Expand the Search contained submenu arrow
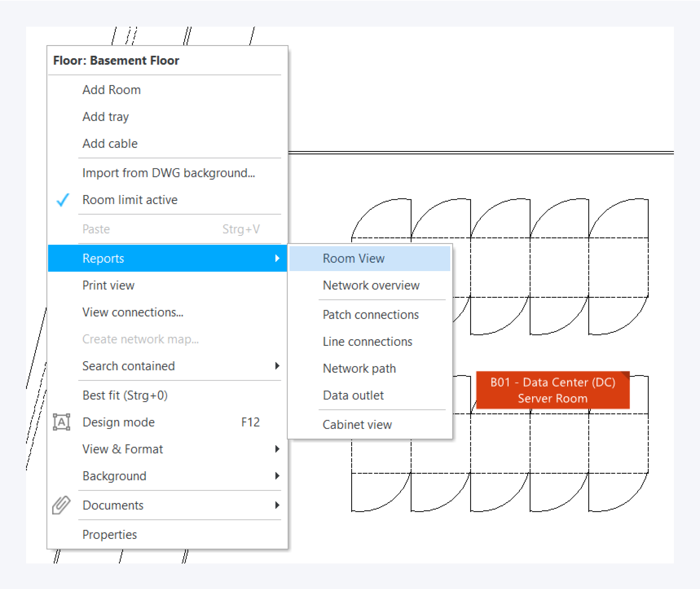Image resolution: width=700 pixels, height=589 pixels. click(x=277, y=366)
